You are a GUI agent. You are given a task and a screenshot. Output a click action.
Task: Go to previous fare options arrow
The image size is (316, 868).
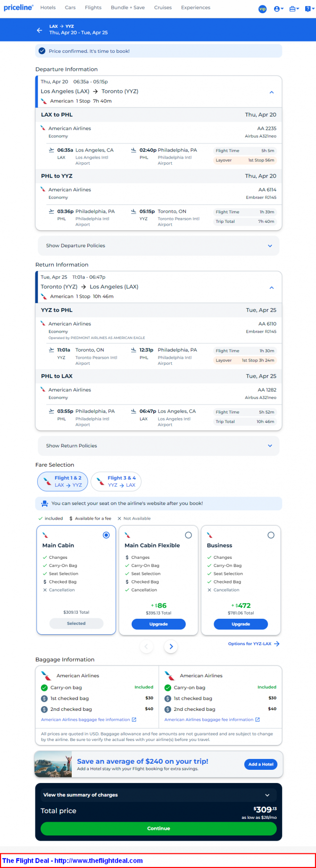pyautogui.click(x=146, y=647)
